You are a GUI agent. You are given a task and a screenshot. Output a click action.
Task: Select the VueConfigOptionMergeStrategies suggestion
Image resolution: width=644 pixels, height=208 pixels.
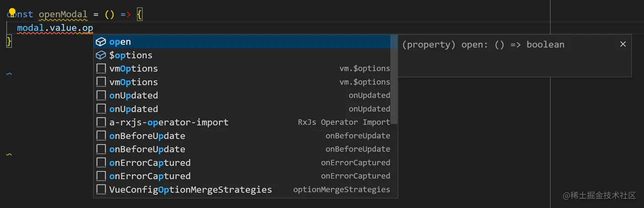click(190, 190)
